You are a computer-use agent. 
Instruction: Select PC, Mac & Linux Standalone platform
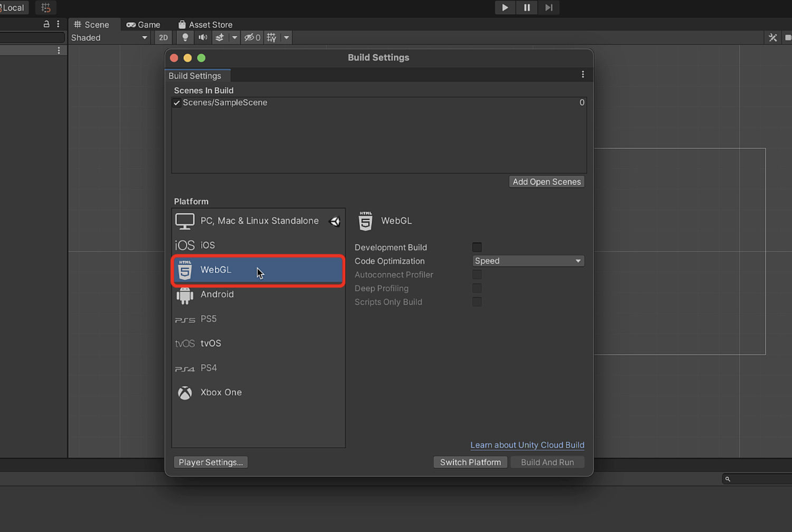tap(258, 221)
